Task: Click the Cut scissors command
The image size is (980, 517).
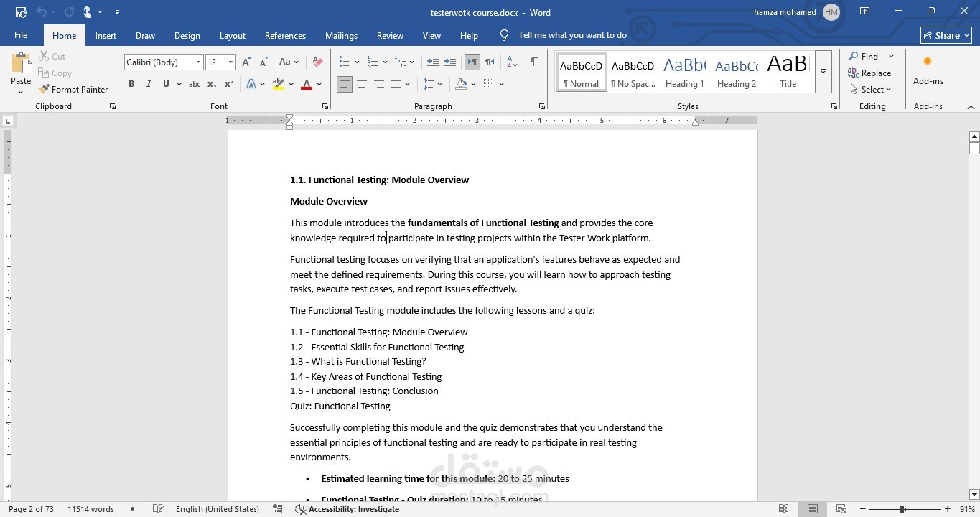Action: (52, 56)
